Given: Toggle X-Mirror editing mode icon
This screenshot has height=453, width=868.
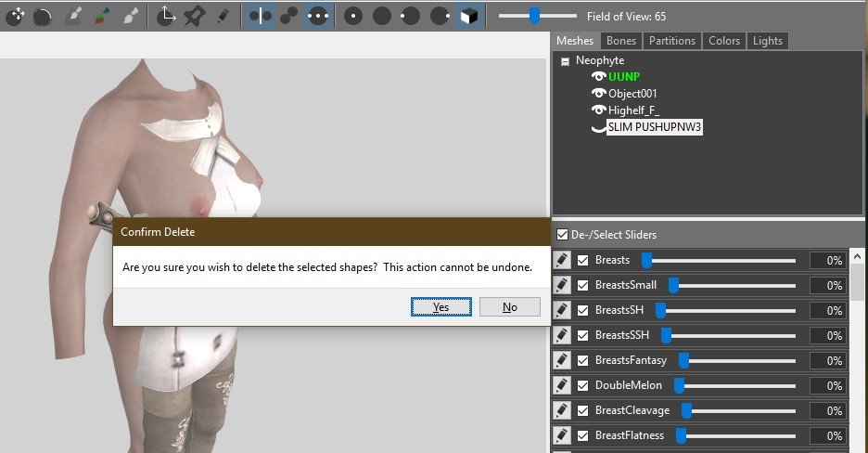Looking at the screenshot, I should pos(262,16).
